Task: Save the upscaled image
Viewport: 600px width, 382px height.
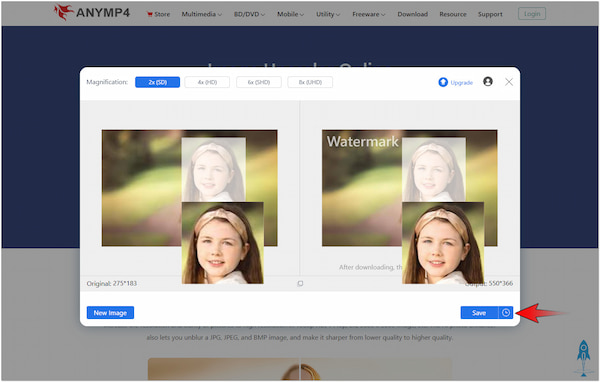Action: 479,313
